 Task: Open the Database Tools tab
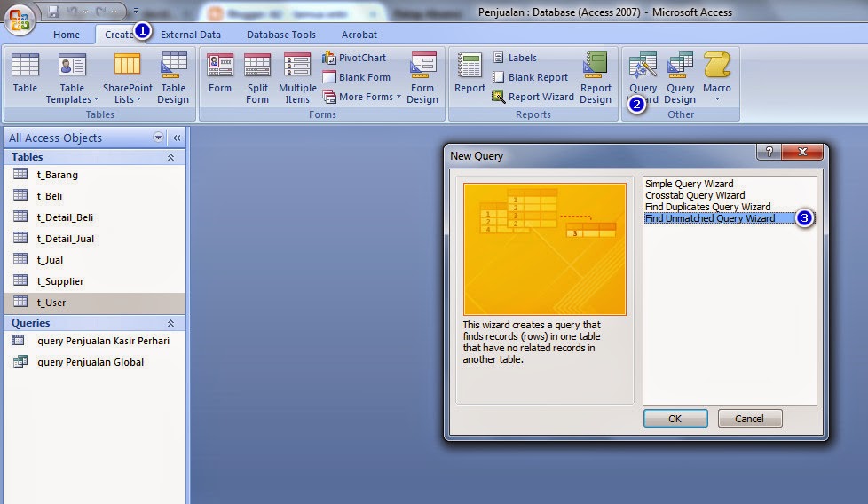point(281,35)
